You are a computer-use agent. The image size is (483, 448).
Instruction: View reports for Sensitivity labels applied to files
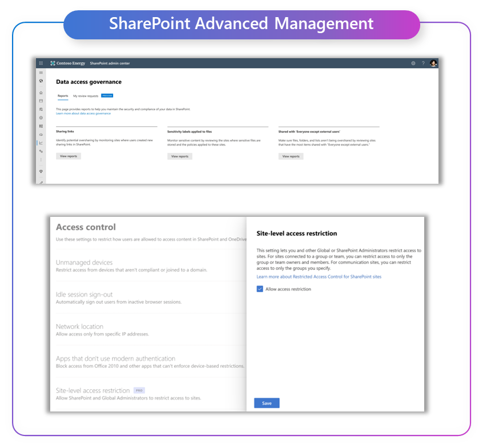tap(180, 156)
